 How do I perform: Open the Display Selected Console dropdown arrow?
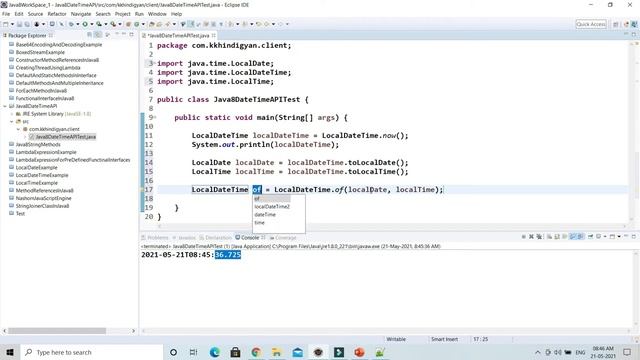tap(605, 236)
